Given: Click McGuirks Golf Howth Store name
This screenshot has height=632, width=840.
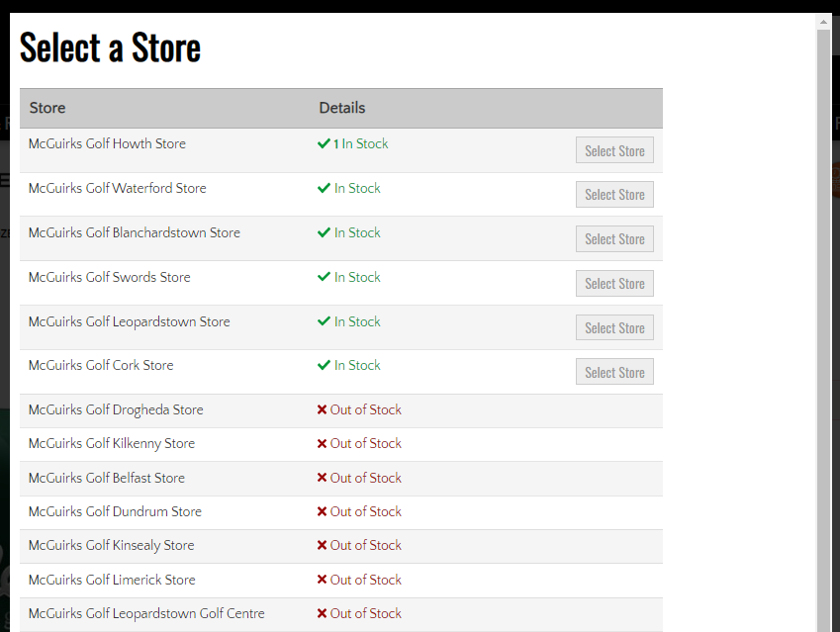Looking at the screenshot, I should 107,143.
